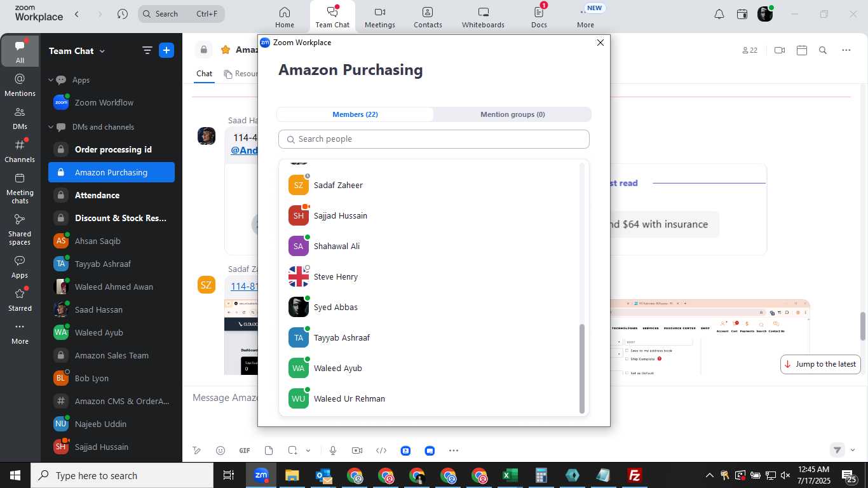Collapse DMs and channels section
This screenshot has height=488, width=868.
51,127
